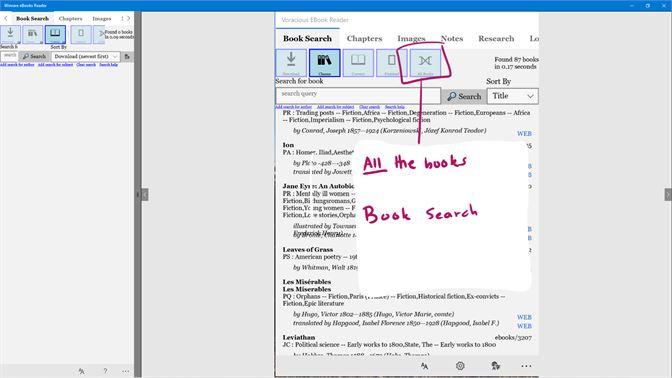Screen dimensions: 672x378
Task: Open font settings icon in the center bottom bar
Action: (424, 366)
